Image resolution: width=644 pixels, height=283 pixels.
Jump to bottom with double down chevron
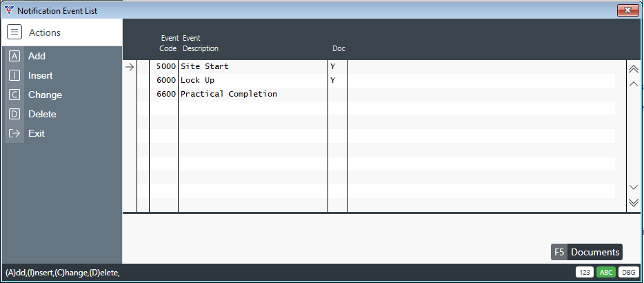coord(634,202)
